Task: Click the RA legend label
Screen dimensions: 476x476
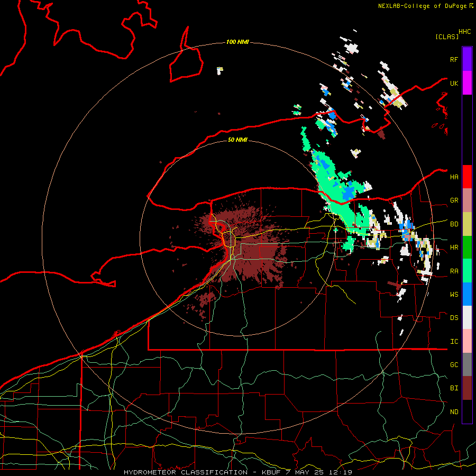Action: pyautogui.click(x=454, y=271)
